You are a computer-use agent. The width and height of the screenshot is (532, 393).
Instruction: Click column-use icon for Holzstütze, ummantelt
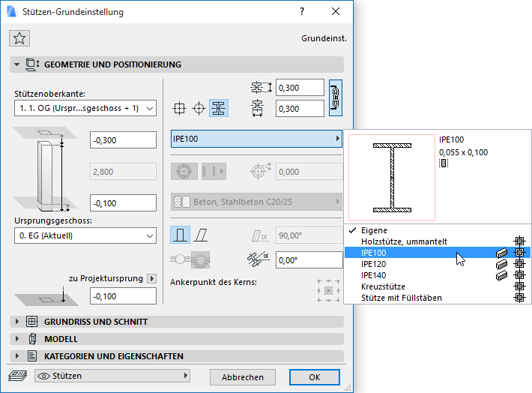(519, 241)
